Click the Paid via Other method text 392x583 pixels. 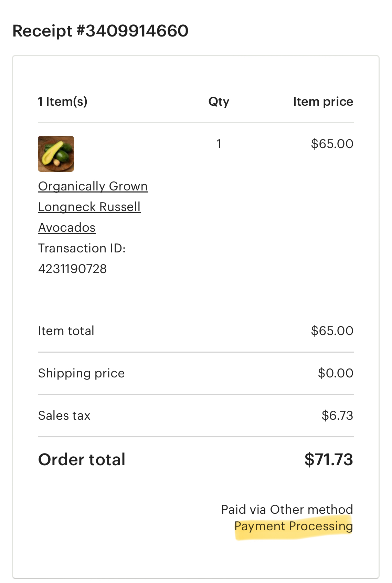(x=287, y=509)
